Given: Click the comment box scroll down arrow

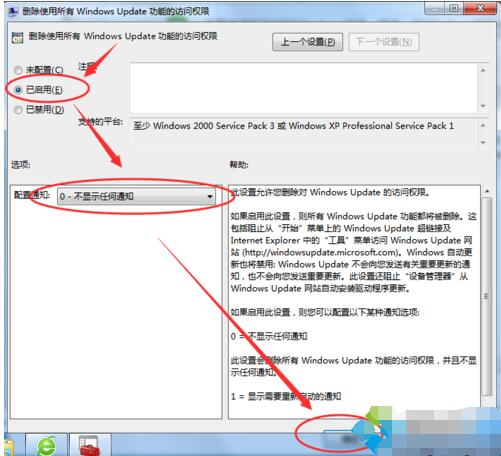Looking at the screenshot, I should coord(483,106).
